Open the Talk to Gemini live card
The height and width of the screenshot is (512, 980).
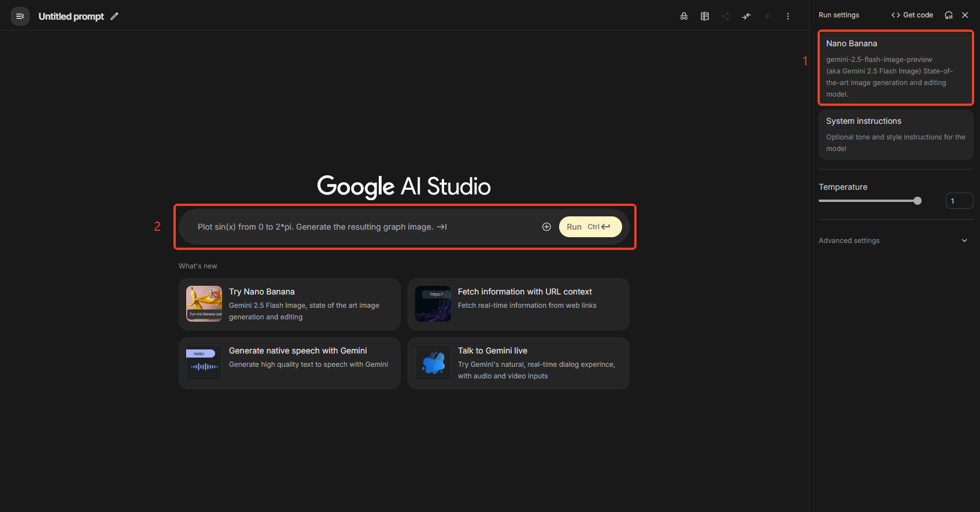519,363
